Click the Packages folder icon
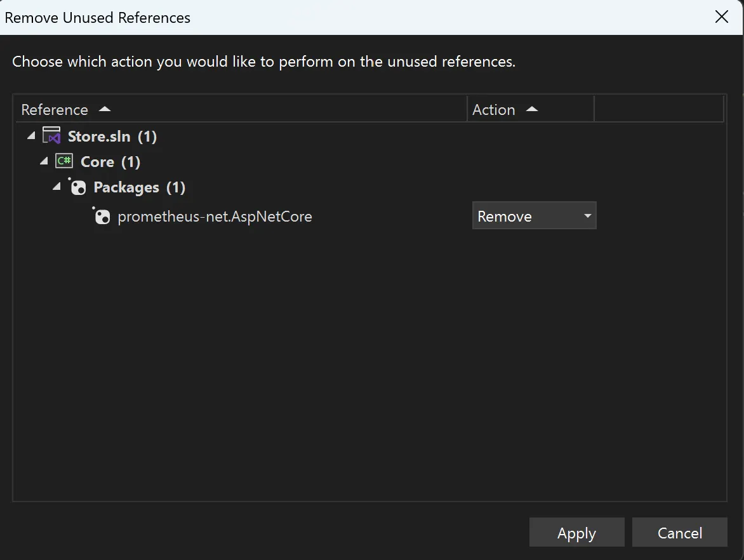This screenshot has width=744, height=560. [x=77, y=187]
